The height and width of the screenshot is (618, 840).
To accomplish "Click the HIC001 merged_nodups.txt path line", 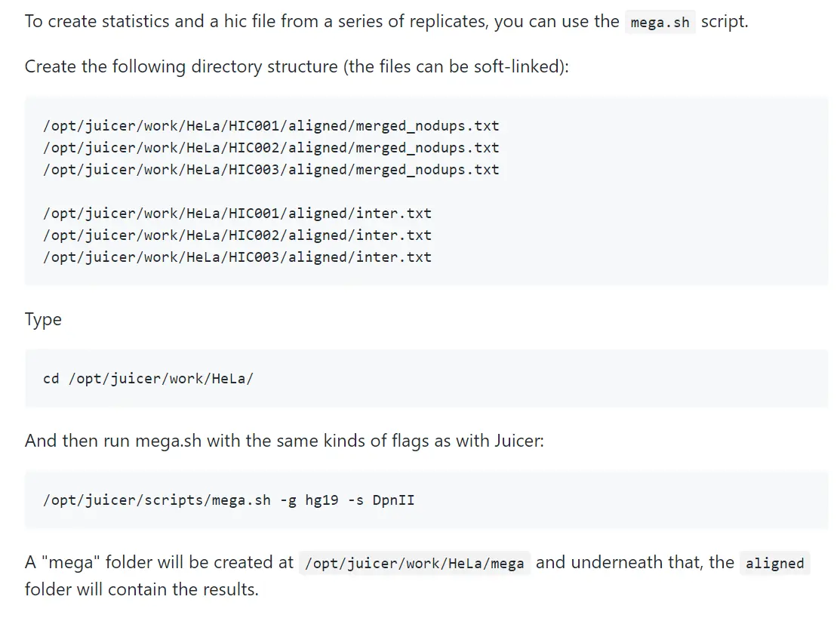I will [271, 126].
